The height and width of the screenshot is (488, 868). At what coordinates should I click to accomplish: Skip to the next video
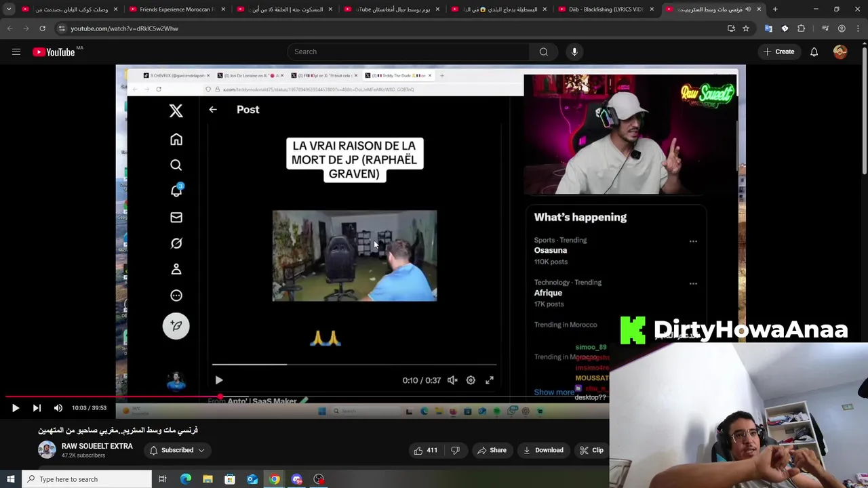(37, 408)
